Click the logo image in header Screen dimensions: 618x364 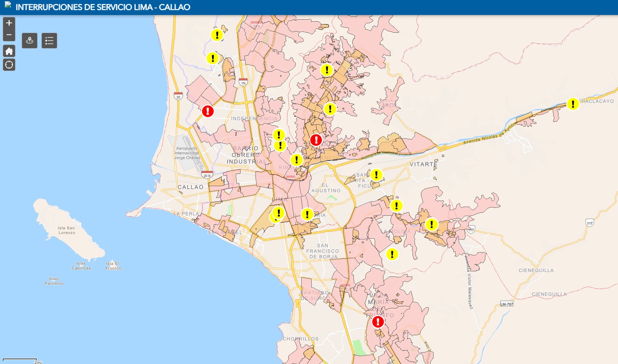pos(8,5)
